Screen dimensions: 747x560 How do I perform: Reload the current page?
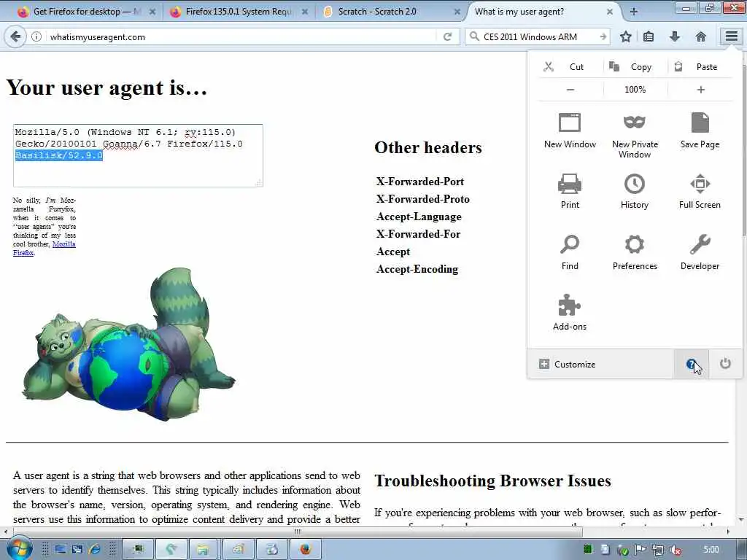(447, 36)
